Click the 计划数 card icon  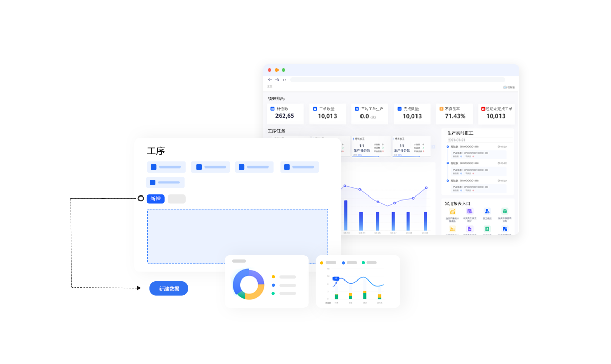[272, 109]
